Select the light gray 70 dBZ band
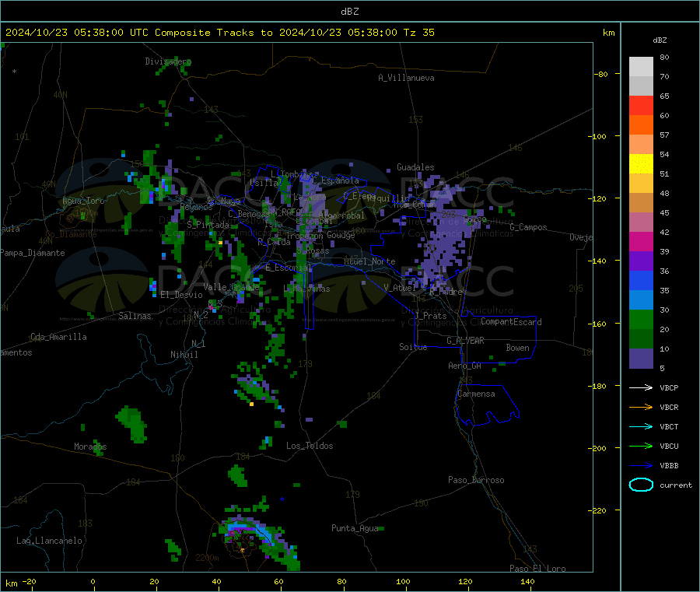 tap(641, 67)
